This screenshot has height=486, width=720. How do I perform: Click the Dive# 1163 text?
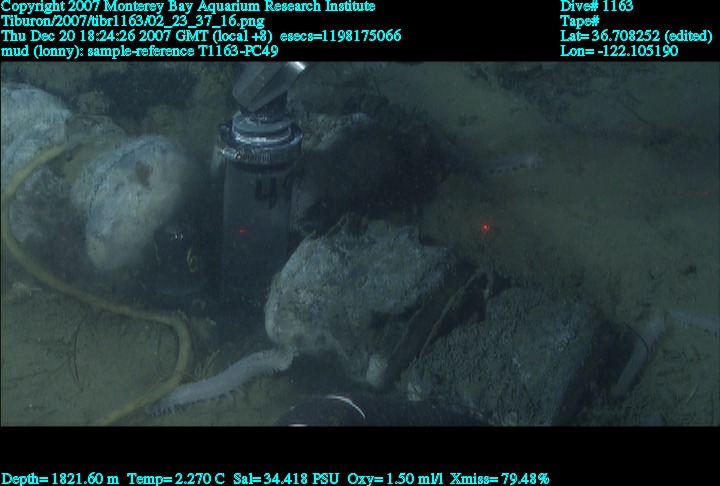click(597, 7)
